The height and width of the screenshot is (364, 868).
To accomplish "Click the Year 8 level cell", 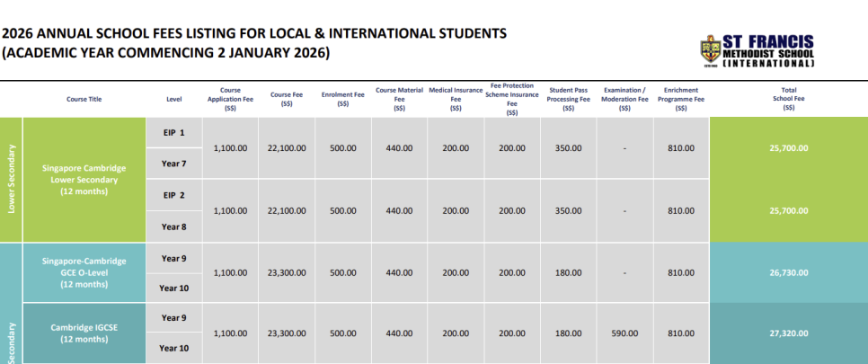I will pyautogui.click(x=173, y=226).
